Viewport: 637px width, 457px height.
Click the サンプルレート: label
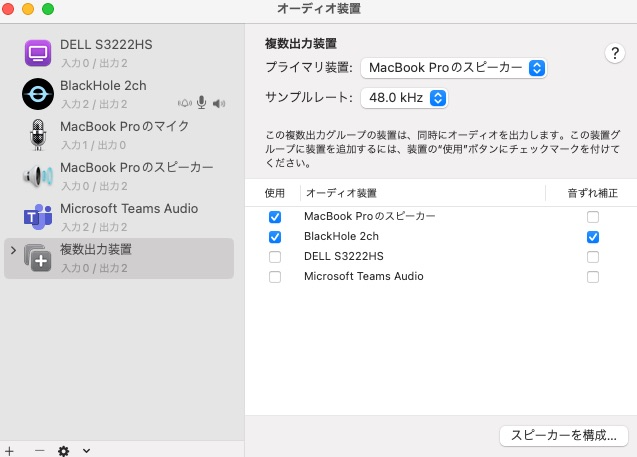[309, 97]
